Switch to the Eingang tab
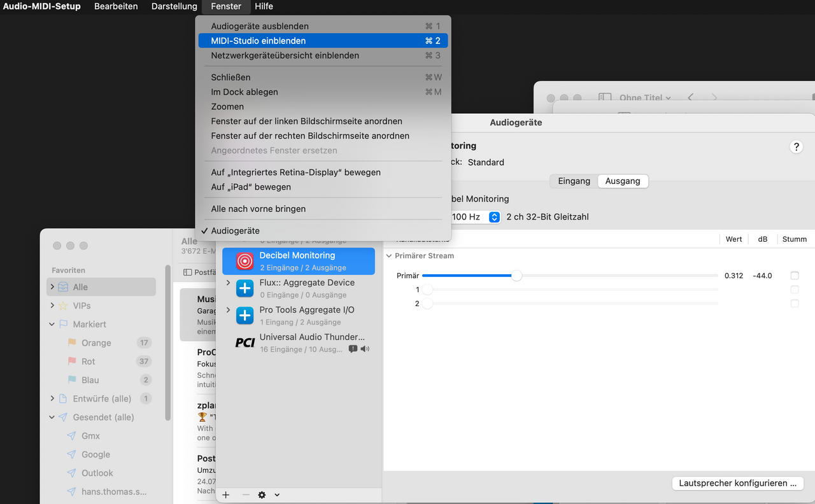Viewport: 815px width, 504px height. coord(574,181)
